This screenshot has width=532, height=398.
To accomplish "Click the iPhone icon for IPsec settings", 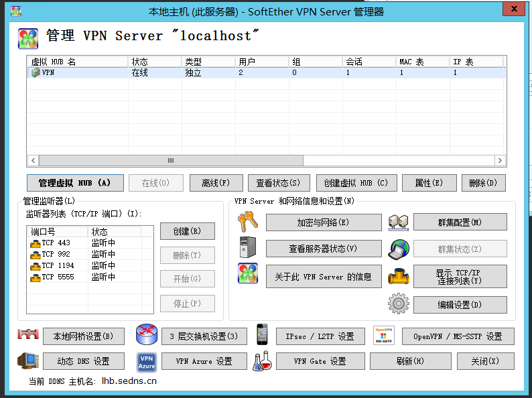I will click(262, 334).
